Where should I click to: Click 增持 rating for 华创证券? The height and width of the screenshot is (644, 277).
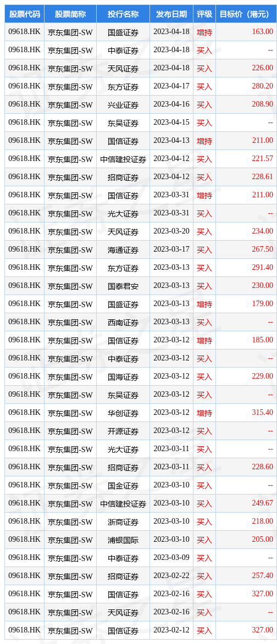(x=204, y=413)
